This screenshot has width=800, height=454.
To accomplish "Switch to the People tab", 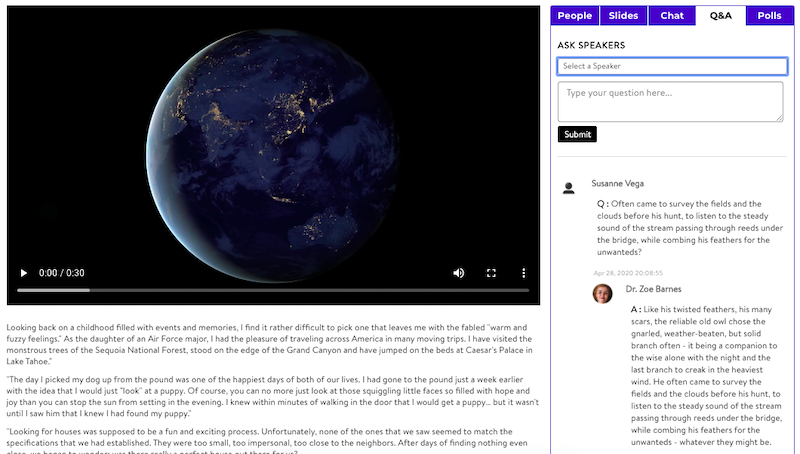I will [574, 15].
